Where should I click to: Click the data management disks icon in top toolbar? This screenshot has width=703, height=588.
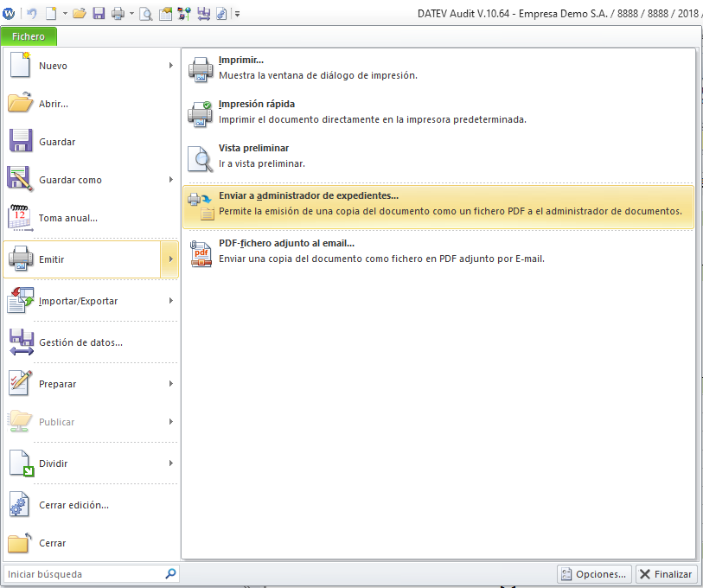[x=203, y=14]
